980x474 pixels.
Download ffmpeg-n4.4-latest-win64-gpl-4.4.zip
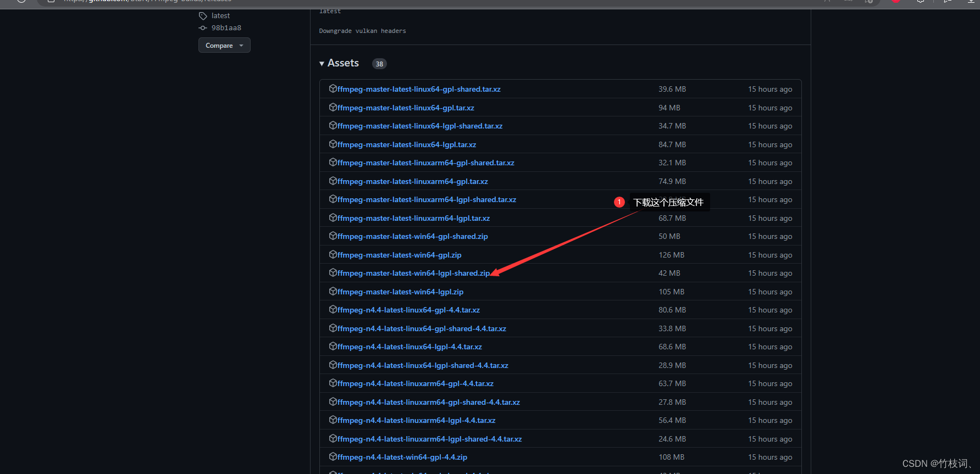tap(402, 457)
